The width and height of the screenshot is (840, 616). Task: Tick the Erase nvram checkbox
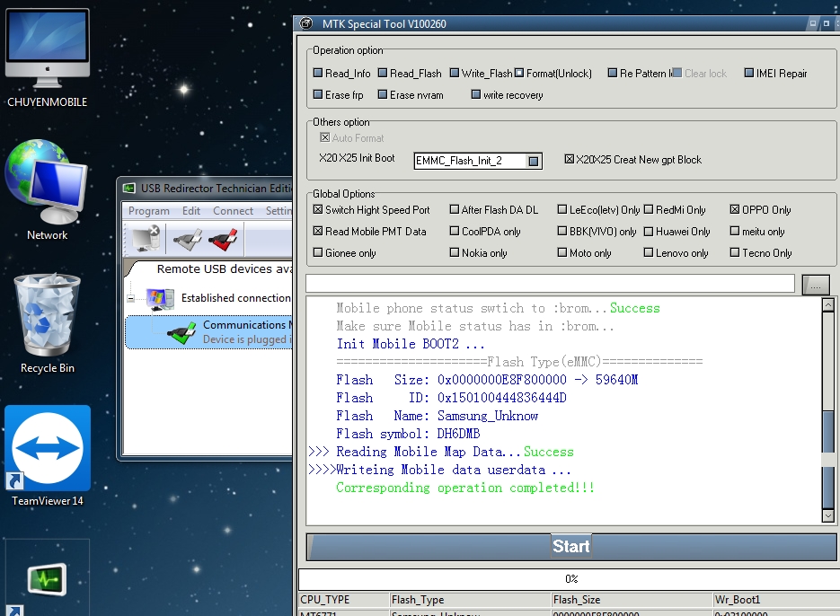pos(383,94)
